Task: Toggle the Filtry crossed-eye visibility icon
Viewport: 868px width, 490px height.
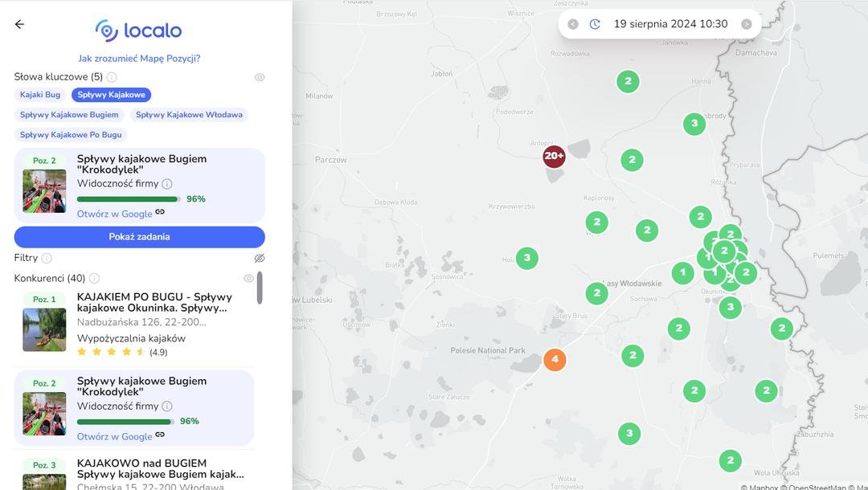Action: 260,258
